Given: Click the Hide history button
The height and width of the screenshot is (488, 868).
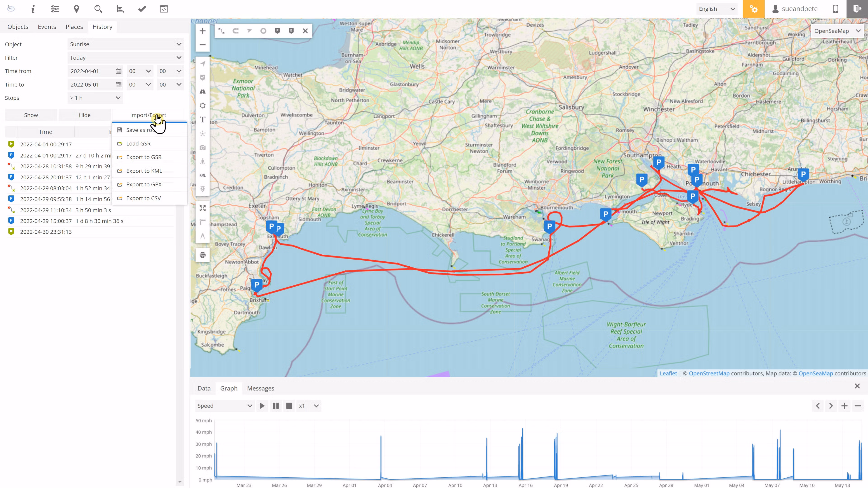Looking at the screenshot, I should [85, 115].
